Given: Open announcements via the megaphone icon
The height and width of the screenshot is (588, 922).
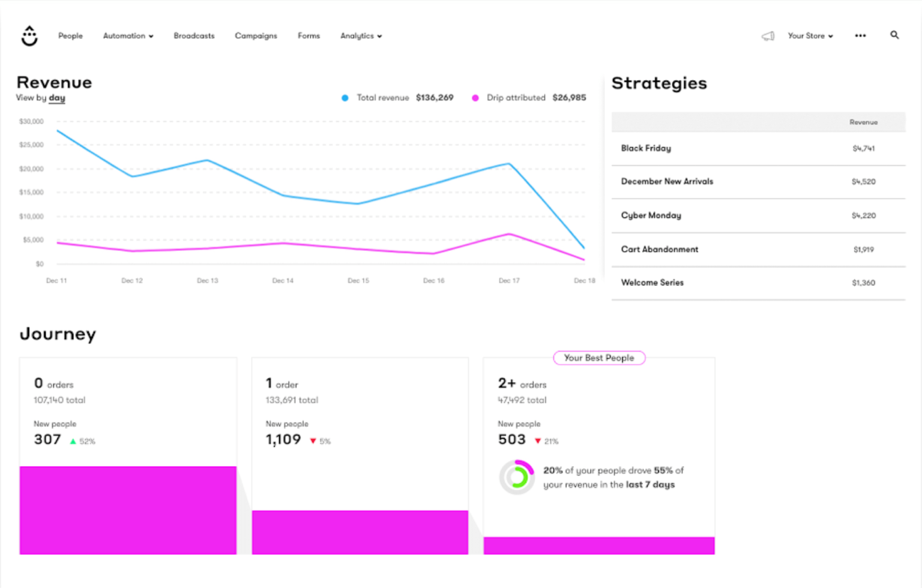Looking at the screenshot, I should [768, 36].
